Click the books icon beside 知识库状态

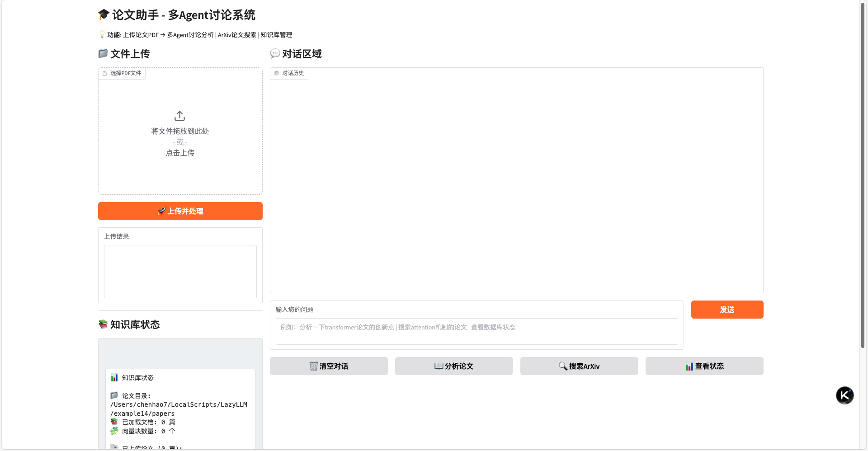tap(103, 324)
